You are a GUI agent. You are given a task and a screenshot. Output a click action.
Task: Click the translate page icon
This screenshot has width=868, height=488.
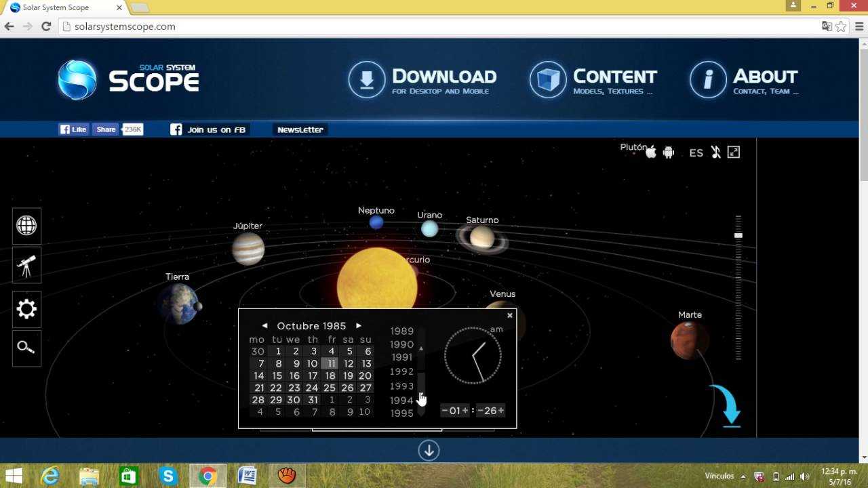tap(827, 26)
